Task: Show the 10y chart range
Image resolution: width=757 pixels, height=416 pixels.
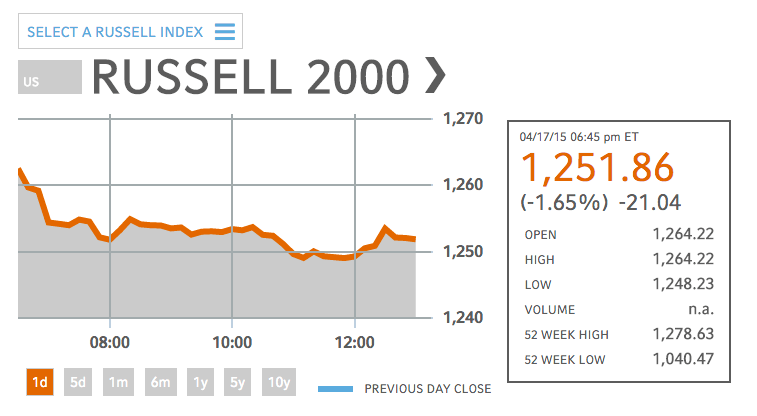Action: (278, 382)
